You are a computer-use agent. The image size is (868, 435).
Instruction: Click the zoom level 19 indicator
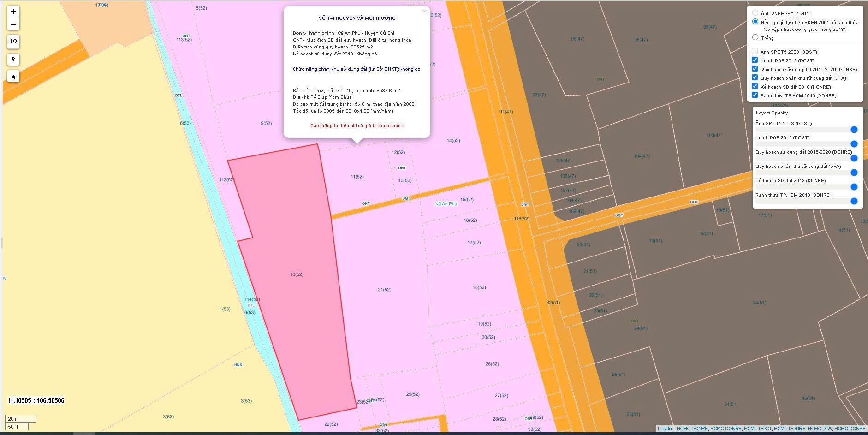13,42
